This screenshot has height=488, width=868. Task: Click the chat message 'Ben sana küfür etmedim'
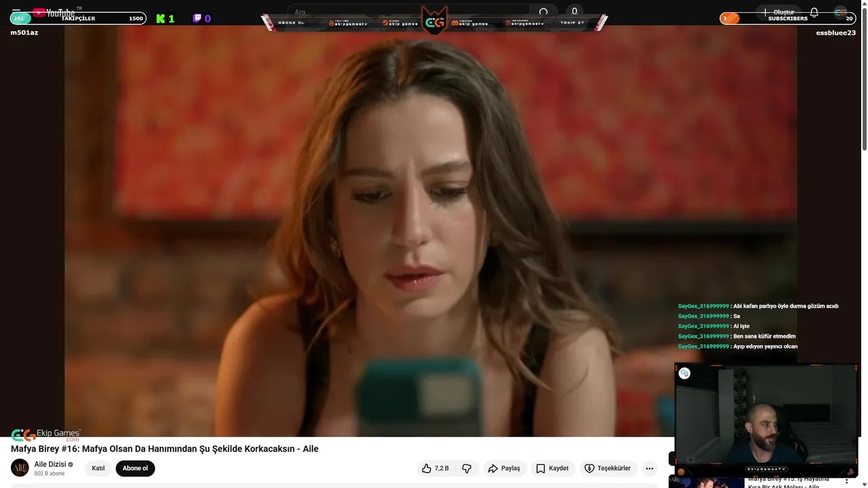click(764, 336)
